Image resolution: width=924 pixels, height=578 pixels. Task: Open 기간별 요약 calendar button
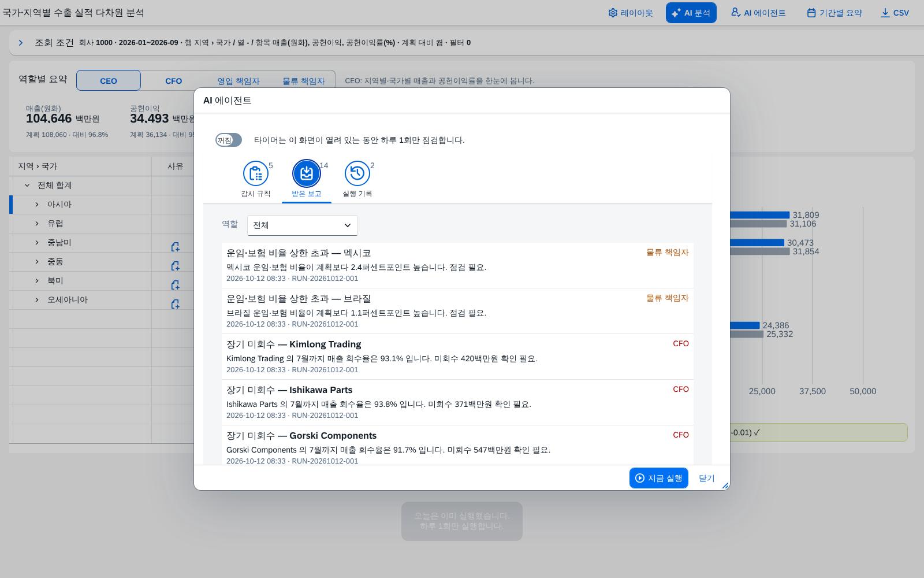(834, 13)
